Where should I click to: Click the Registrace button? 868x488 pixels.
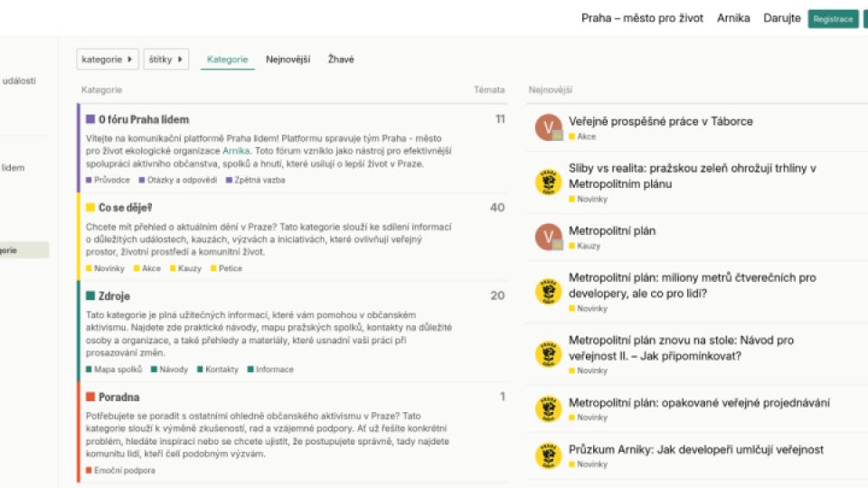coord(832,19)
